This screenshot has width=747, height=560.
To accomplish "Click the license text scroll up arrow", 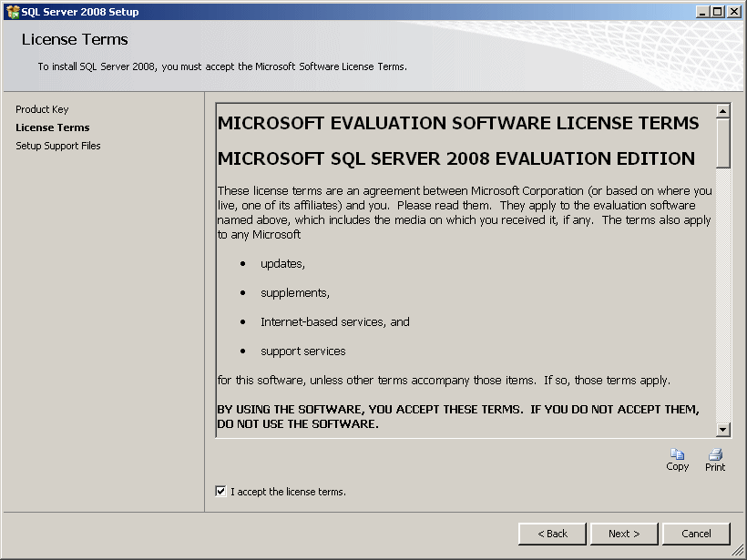I will click(x=722, y=111).
